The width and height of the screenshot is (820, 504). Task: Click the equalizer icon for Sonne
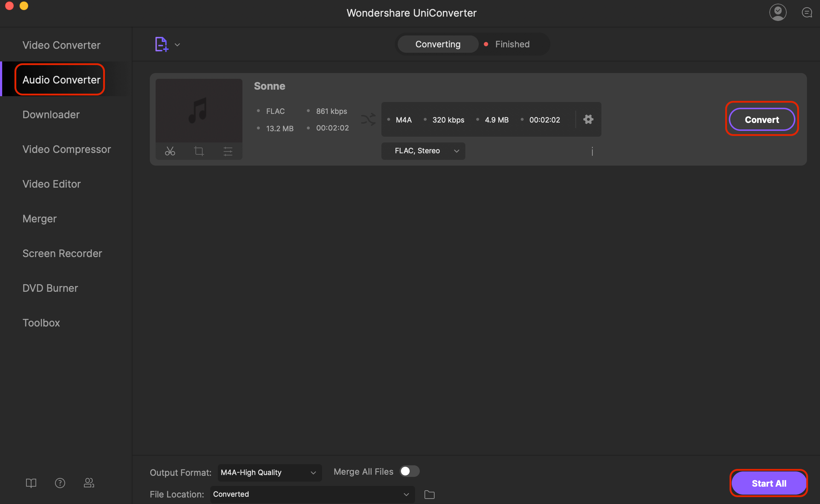tap(227, 151)
